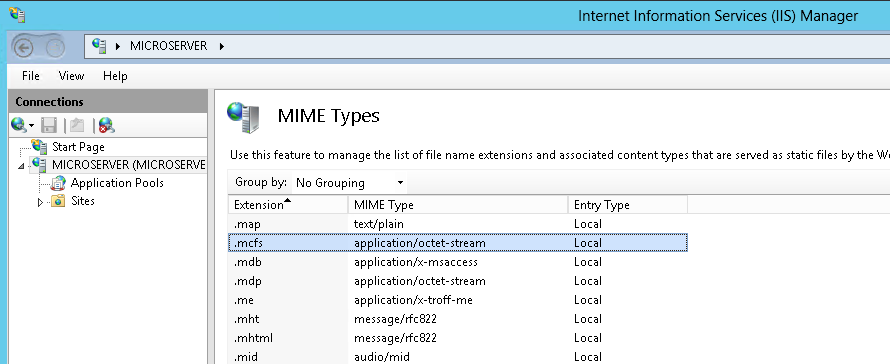890x364 pixels.
Task: Go back with the navigation arrow
Action: coord(23,48)
